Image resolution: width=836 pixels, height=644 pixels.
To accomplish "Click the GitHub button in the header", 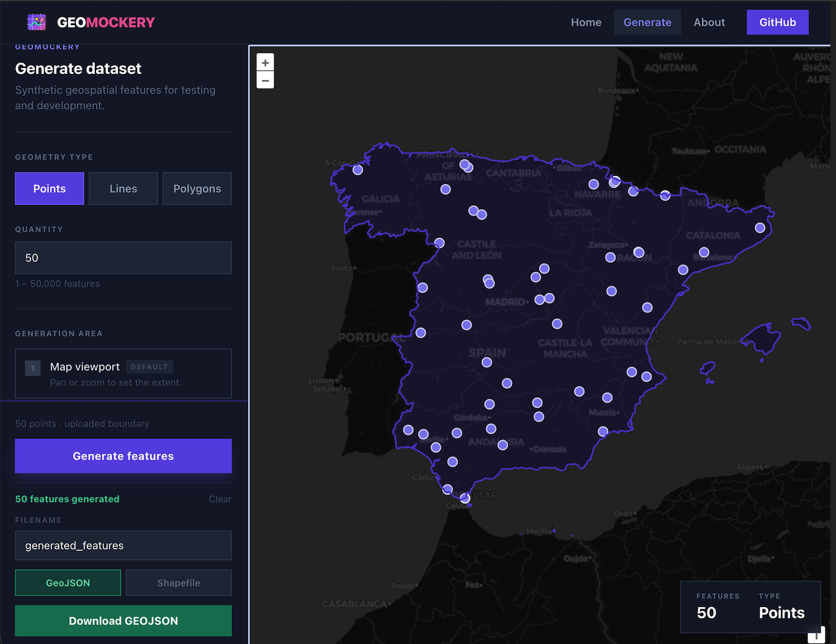I will [778, 22].
